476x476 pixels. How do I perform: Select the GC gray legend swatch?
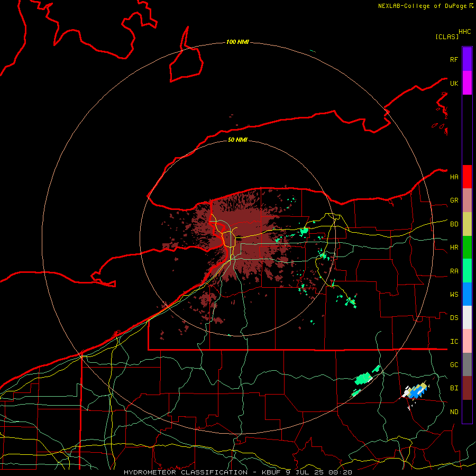(x=467, y=364)
